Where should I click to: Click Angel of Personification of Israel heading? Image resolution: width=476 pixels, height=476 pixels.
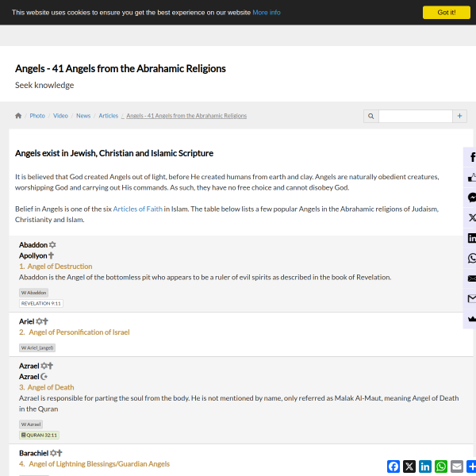coord(79,332)
